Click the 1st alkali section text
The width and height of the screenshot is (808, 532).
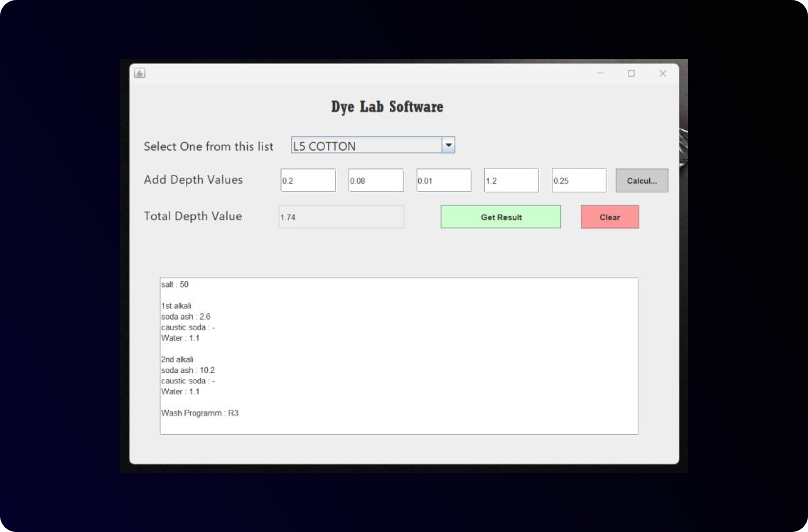pyautogui.click(x=177, y=305)
